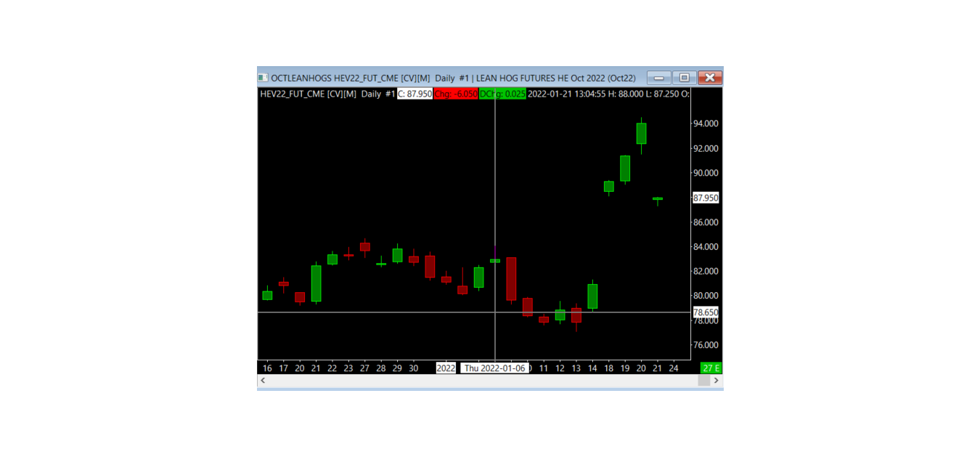Click the green candle above date 29
This screenshot has width=980, height=457.
tap(397, 255)
